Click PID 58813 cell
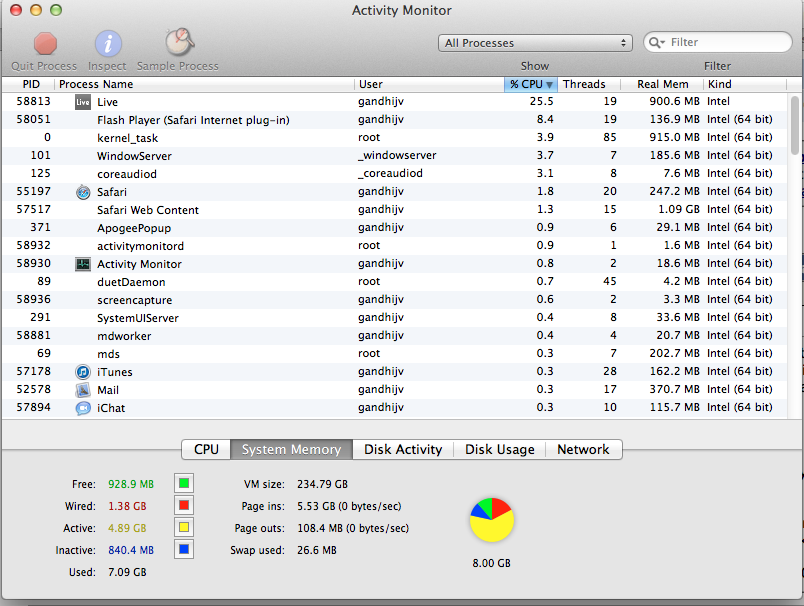 point(33,102)
